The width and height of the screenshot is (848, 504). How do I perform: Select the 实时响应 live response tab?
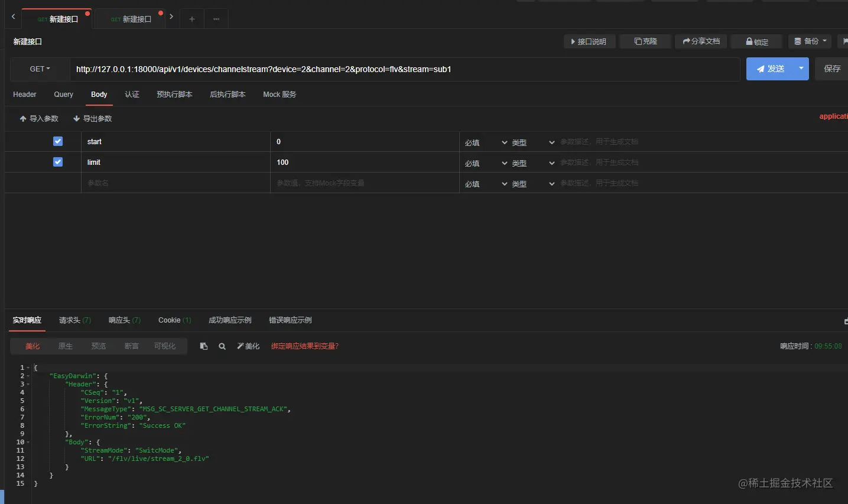(27, 320)
